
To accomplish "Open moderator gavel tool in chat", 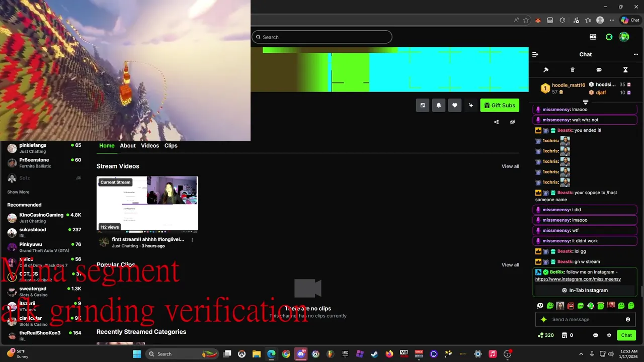I will point(546,70).
